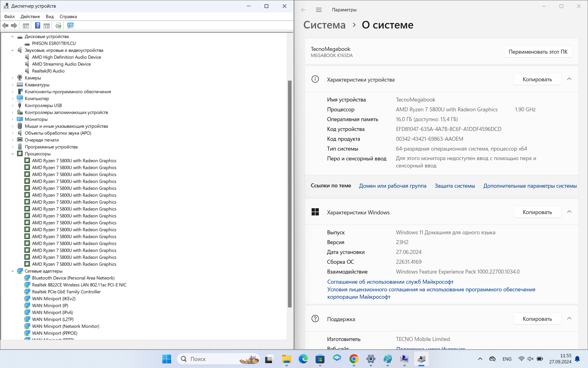Open the Вид menu
The height and width of the screenshot is (368, 588).
click(x=50, y=17)
